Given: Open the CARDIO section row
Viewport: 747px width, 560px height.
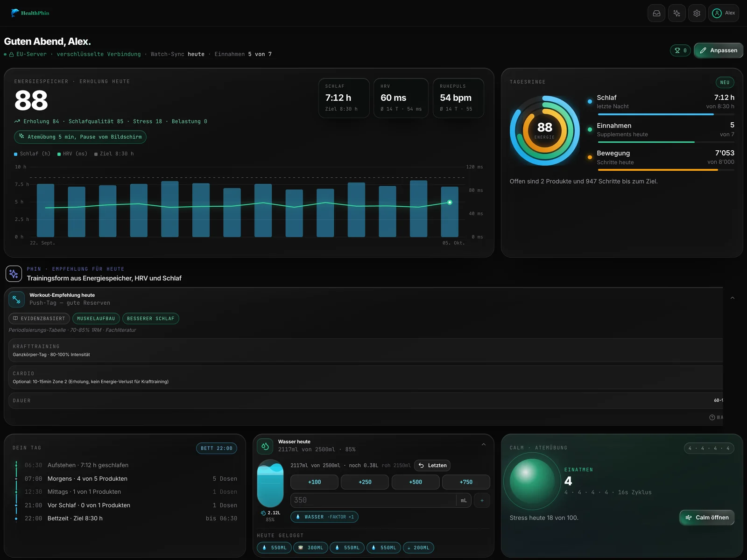Looking at the screenshot, I should [366, 378].
